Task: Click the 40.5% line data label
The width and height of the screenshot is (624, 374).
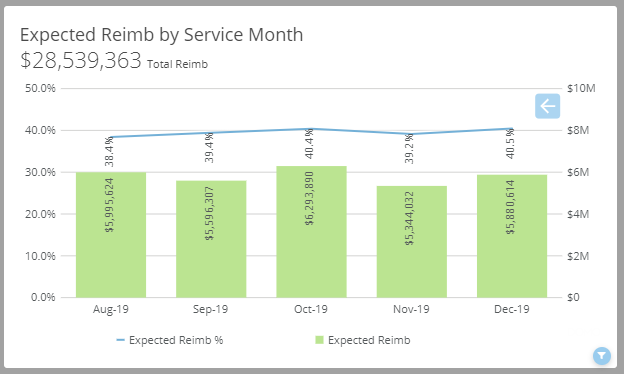Action: (510, 143)
